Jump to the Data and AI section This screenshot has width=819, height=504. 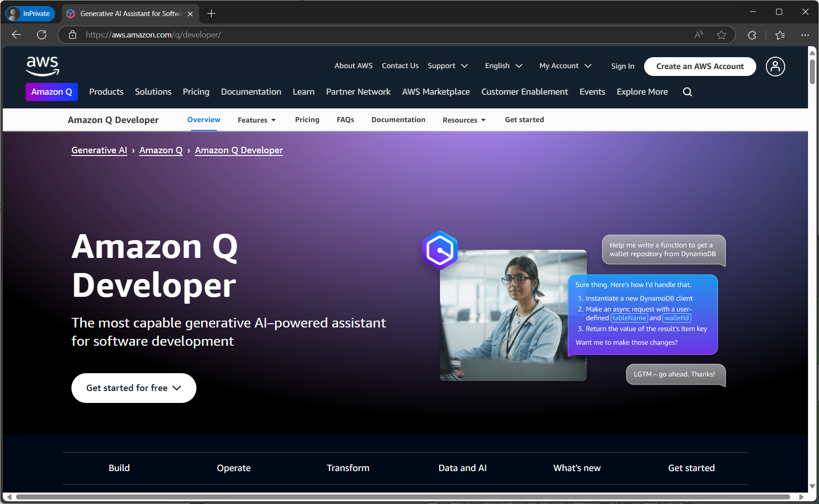pos(462,468)
